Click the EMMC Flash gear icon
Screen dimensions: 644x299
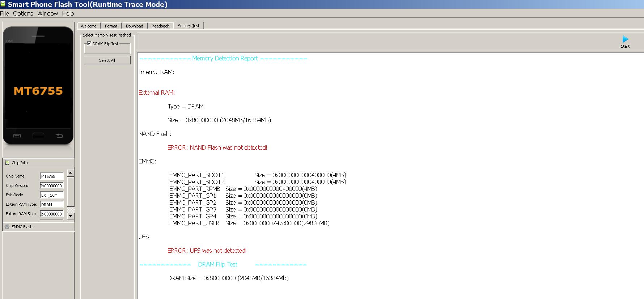pos(7,227)
